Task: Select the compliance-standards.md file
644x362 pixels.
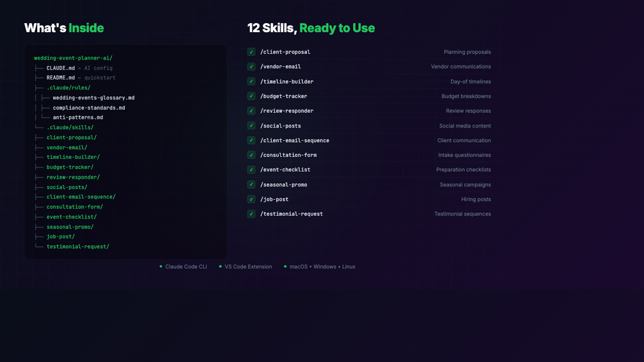Action: 88,108
